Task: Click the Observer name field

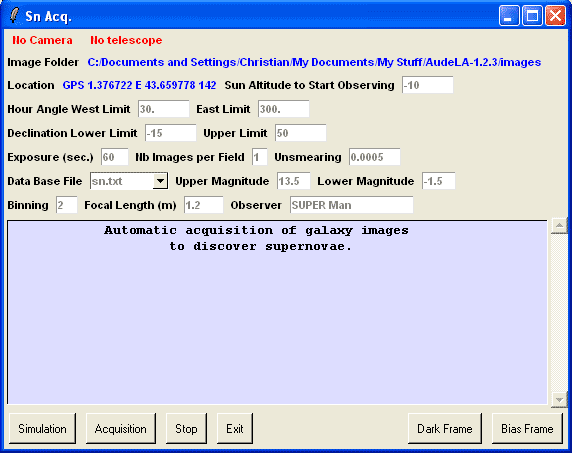Action: (x=351, y=205)
